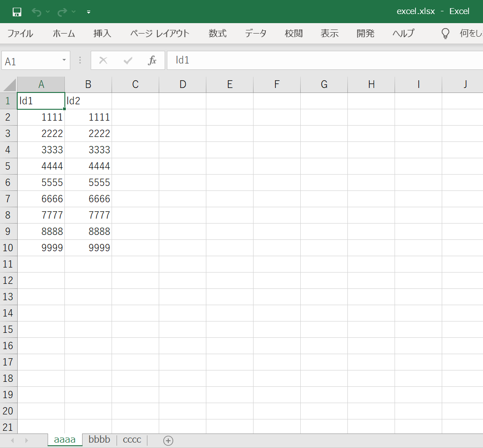Add a new worksheet with the plus icon
Viewport: 483px width, 448px height.
pyautogui.click(x=168, y=440)
